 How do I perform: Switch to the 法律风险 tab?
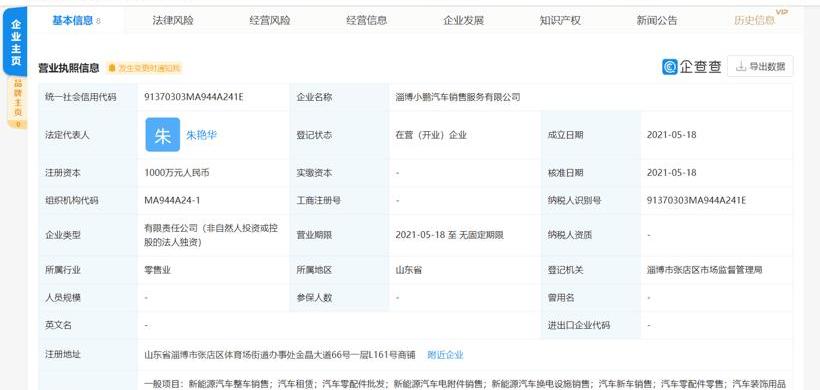tap(173, 20)
